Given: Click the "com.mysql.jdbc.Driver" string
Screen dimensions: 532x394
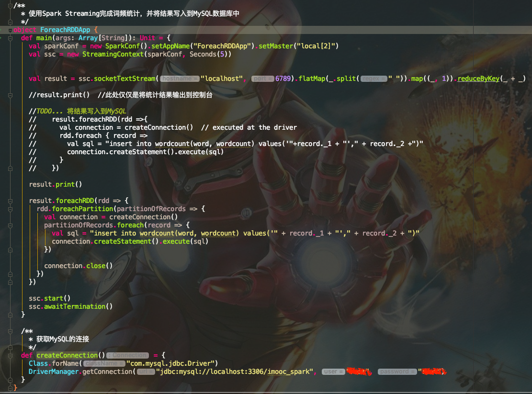Looking at the screenshot, I should tap(170, 363).
